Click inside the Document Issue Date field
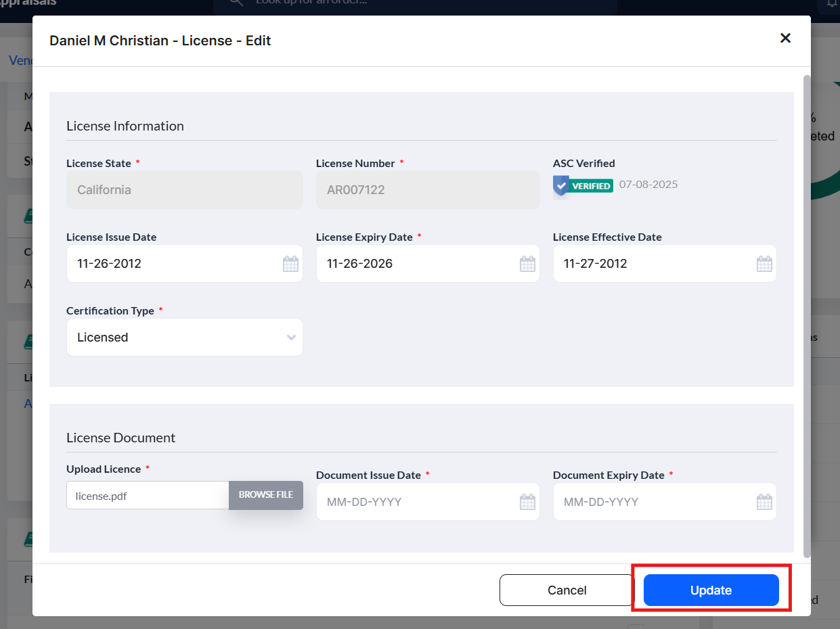 [x=406, y=501]
